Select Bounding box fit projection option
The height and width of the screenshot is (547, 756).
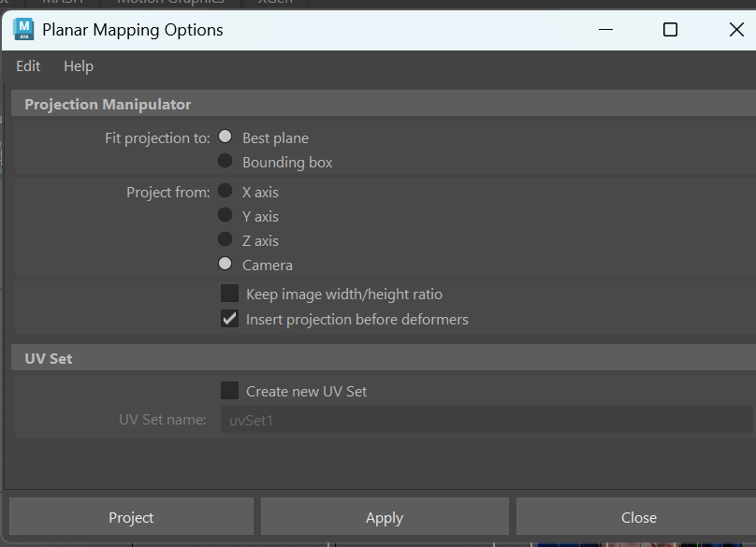225,161
